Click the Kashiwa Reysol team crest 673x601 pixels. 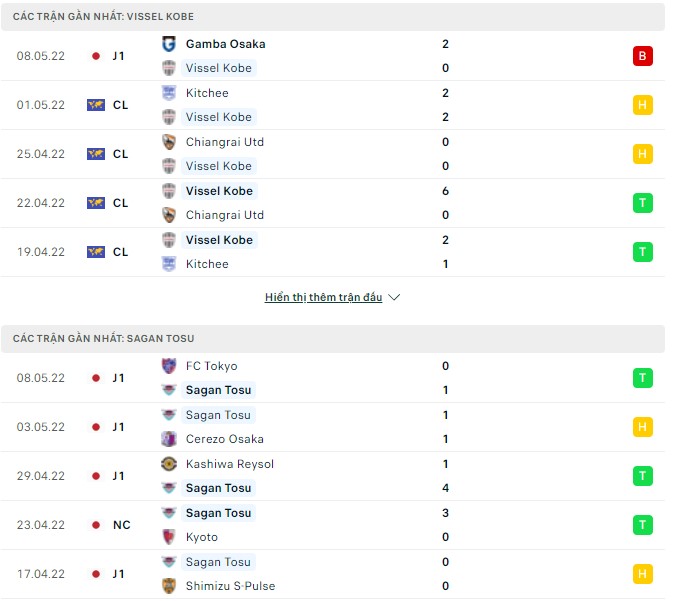[169, 464]
